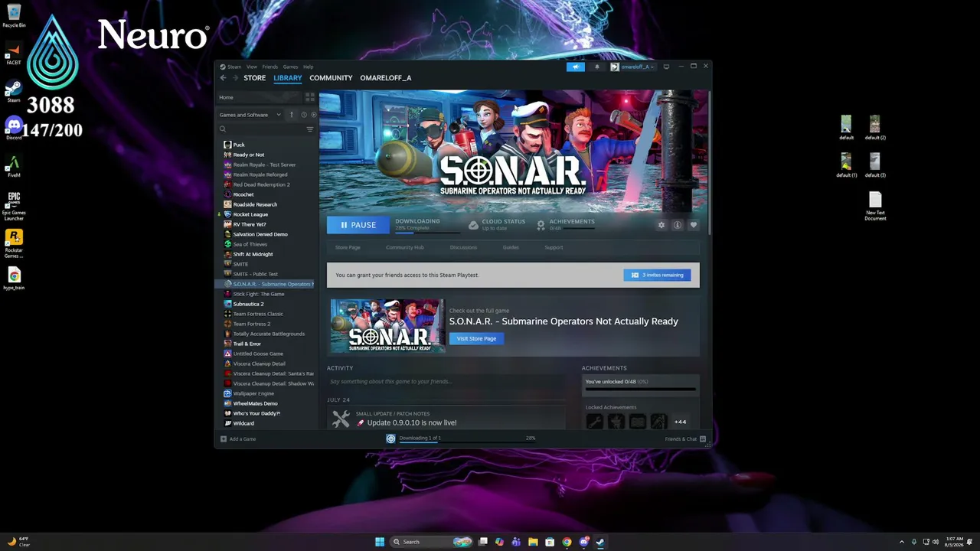Click the Windows Start button

[x=380, y=542]
